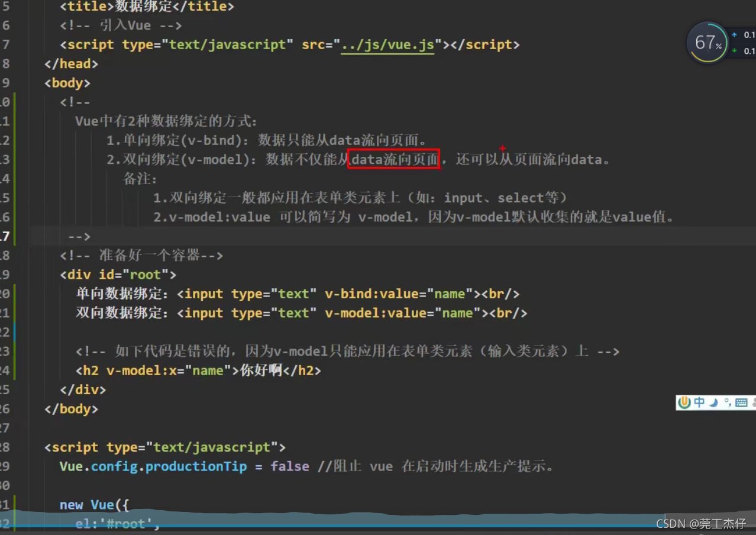The width and height of the screenshot is (756, 535).
Task: Click "还可以从页面流向data" text
Action: (x=529, y=159)
